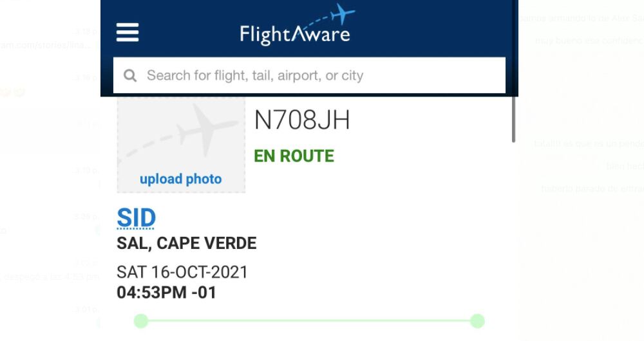Viewport: 644px width, 341px height.
Task: Click the SAL, CAPE VERDE origin text
Action: point(186,244)
